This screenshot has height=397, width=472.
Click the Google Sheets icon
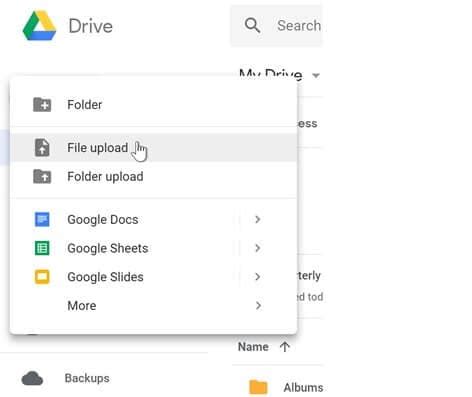pyautogui.click(x=42, y=248)
